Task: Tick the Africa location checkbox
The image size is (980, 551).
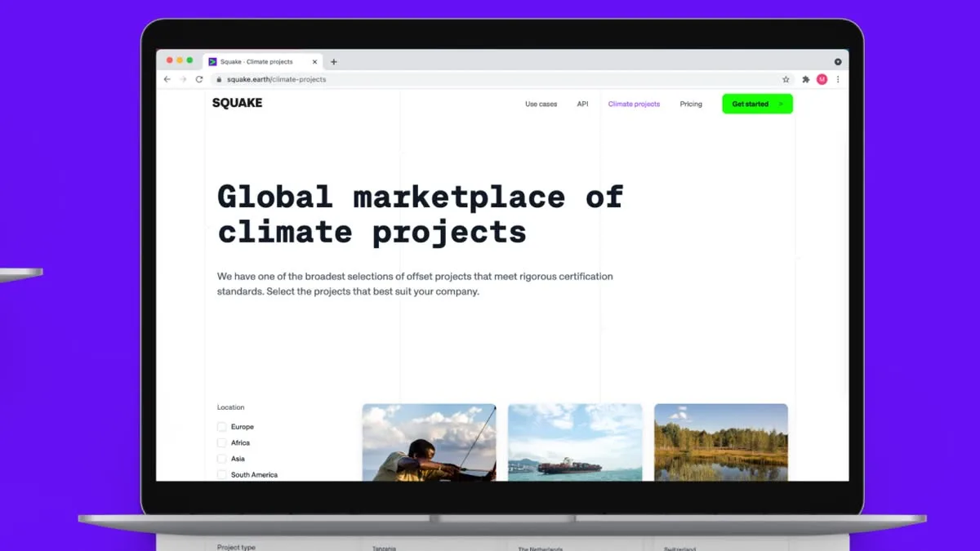Action: coord(221,443)
